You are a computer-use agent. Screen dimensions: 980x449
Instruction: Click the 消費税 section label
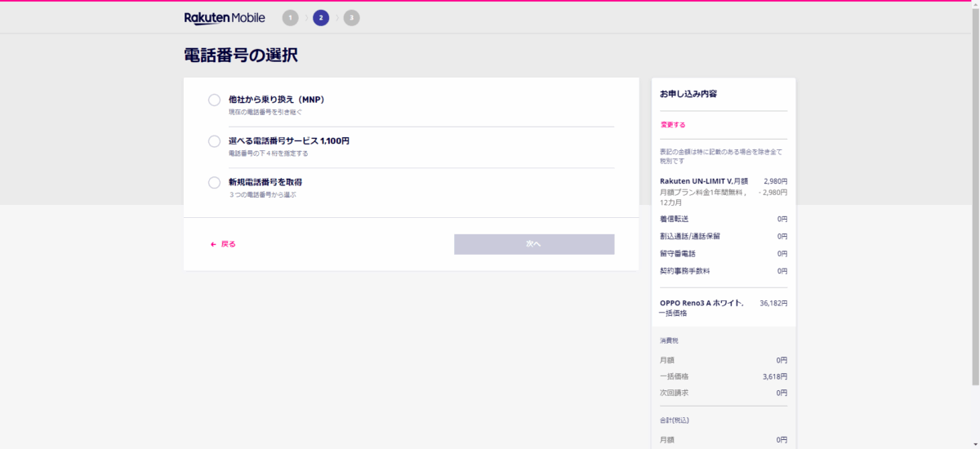[x=669, y=340]
